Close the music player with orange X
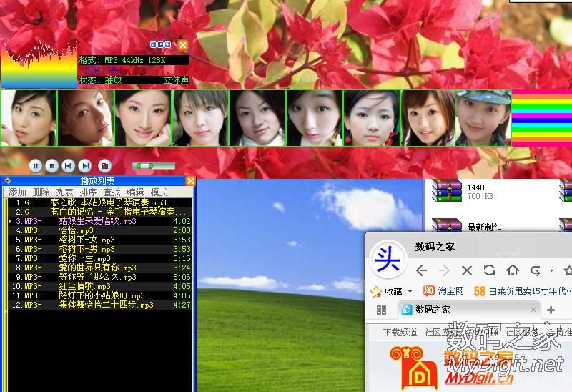The image size is (572, 392). point(183,45)
